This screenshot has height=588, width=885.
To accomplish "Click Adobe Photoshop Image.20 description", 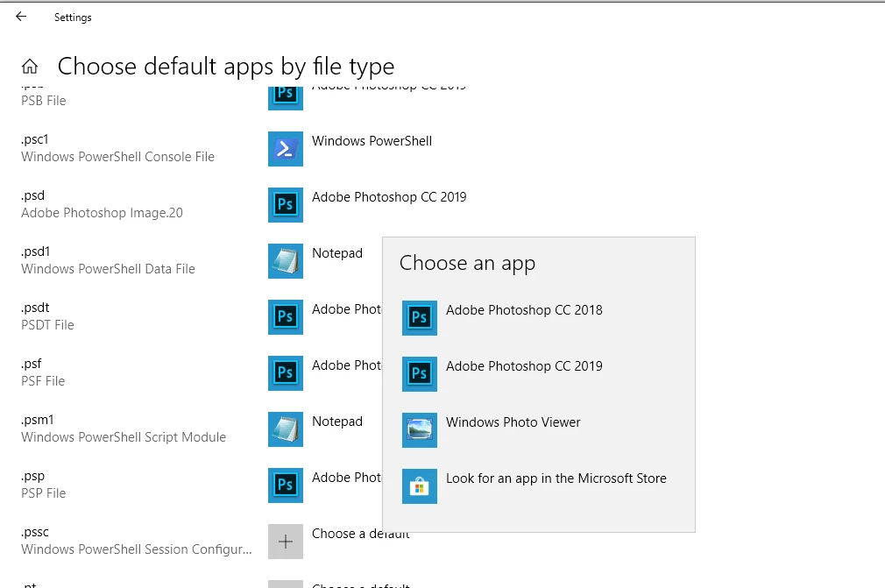I will 103,213.
